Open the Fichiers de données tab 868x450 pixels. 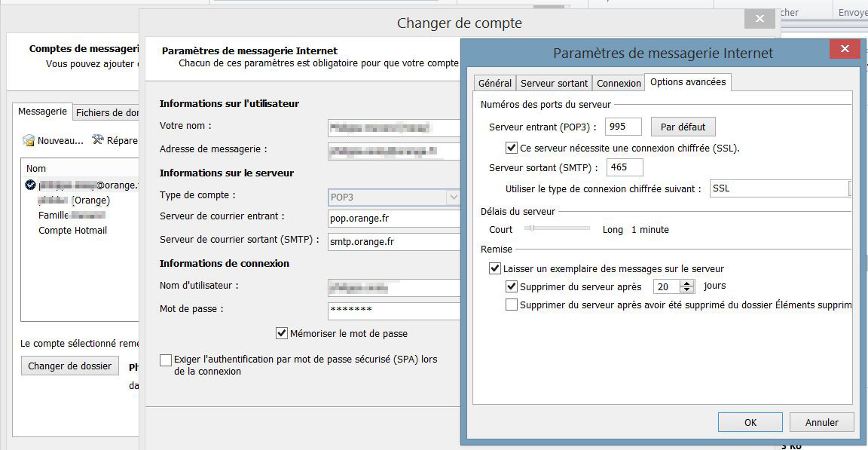[x=106, y=113]
